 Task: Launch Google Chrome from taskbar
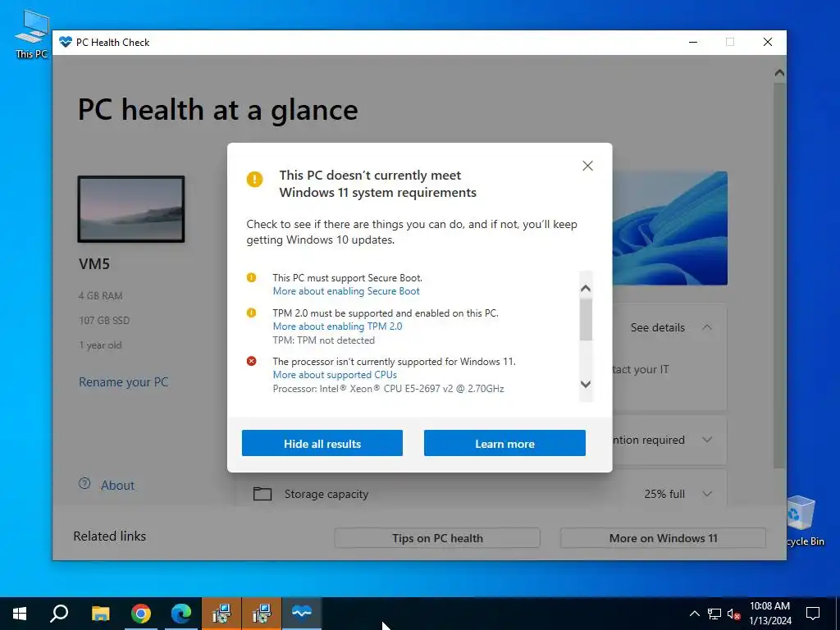[x=141, y=614]
